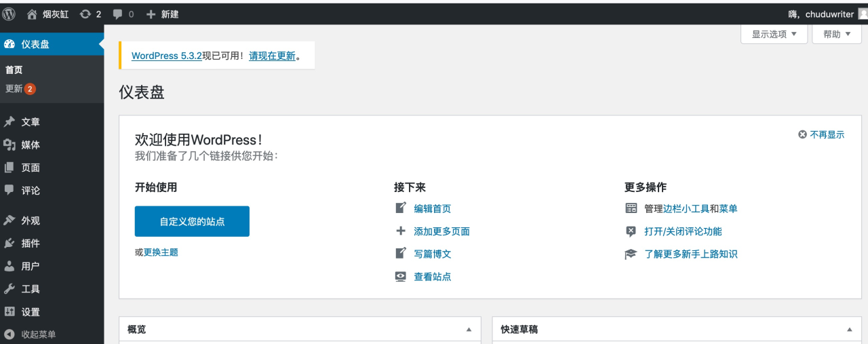
Task: Open the 添加更多页面 link
Action: click(x=442, y=231)
